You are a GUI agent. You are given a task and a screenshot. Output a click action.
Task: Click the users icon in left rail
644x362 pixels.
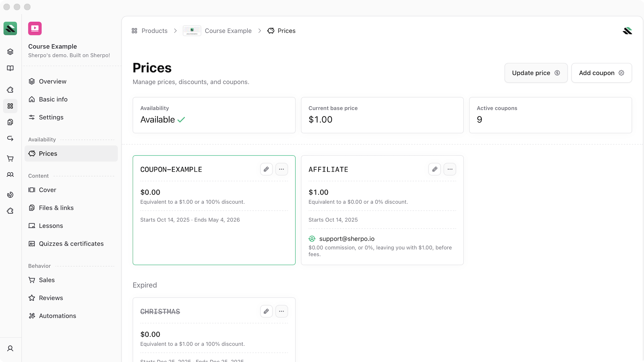coord(10,175)
